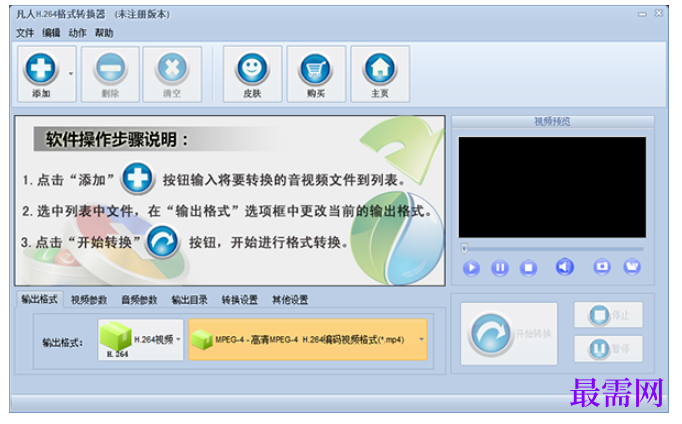The image size is (682, 424).
Task: Open the dropdown arrow beside the 添加 button
Action: [x=71, y=74]
